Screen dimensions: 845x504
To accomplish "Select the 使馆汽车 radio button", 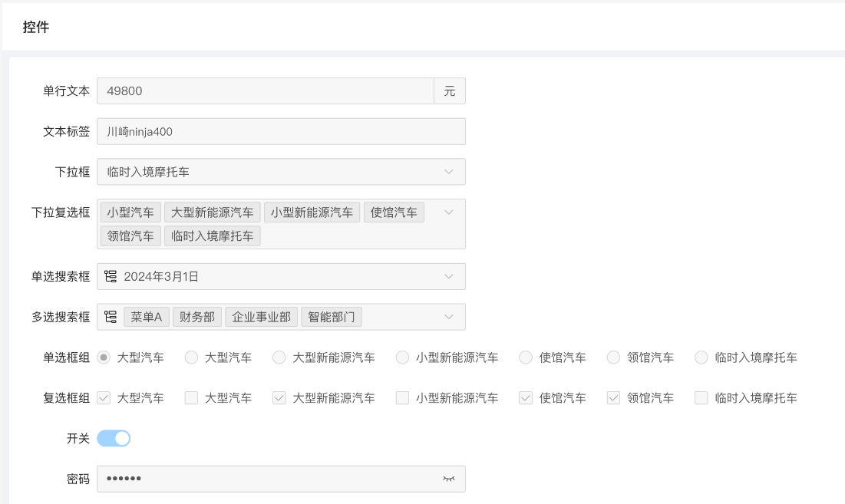I will (526, 357).
